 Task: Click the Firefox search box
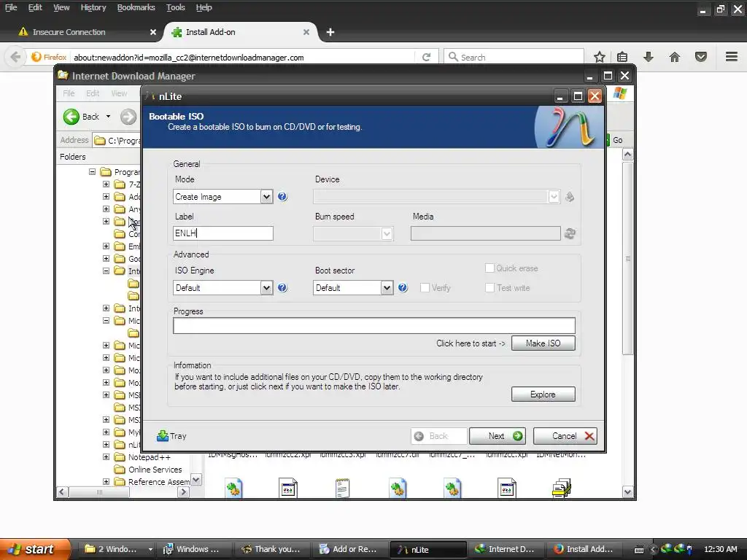pos(514,57)
